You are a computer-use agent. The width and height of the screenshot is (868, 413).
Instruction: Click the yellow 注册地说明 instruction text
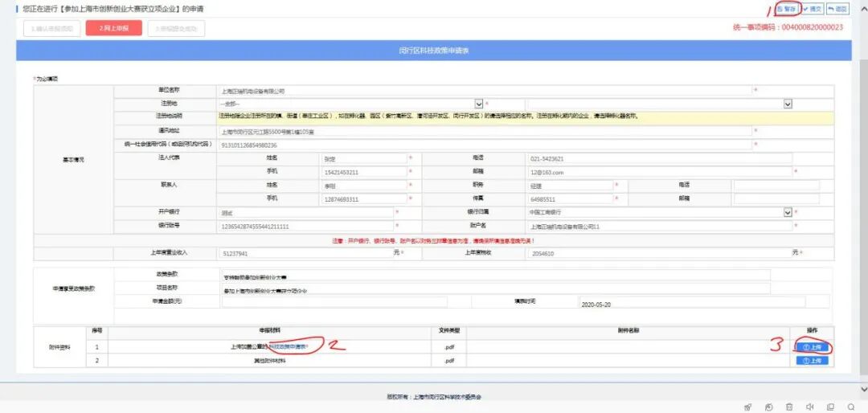point(429,117)
